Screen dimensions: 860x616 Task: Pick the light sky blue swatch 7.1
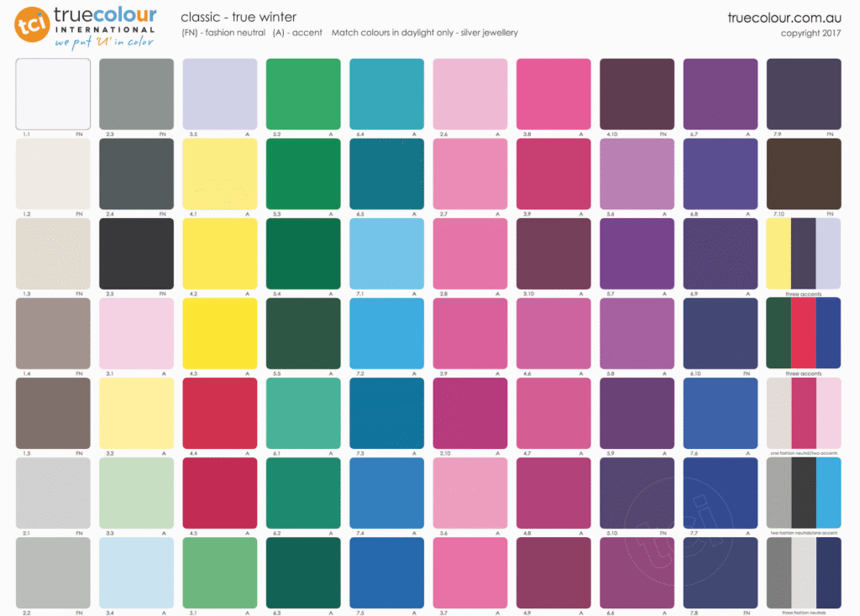click(386, 253)
